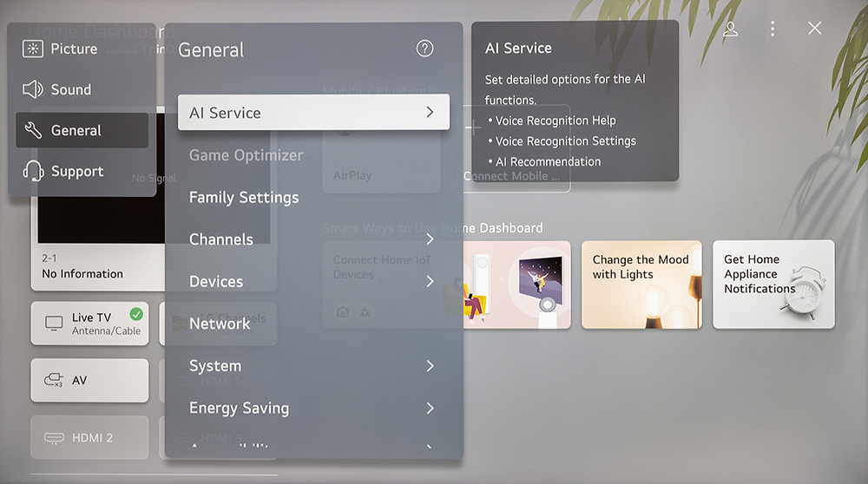This screenshot has width=868, height=484.
Task: Select the HDMI 2 input tile
Action: 89,437
